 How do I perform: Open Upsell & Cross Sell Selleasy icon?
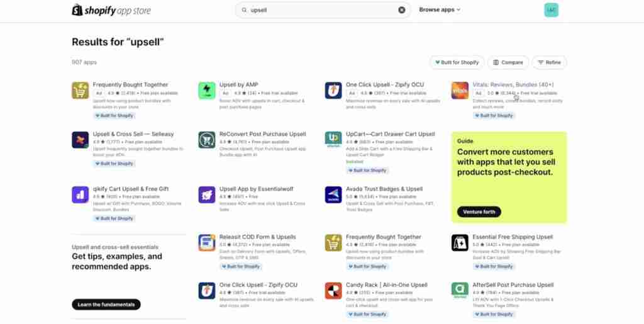tap(80, 140)
